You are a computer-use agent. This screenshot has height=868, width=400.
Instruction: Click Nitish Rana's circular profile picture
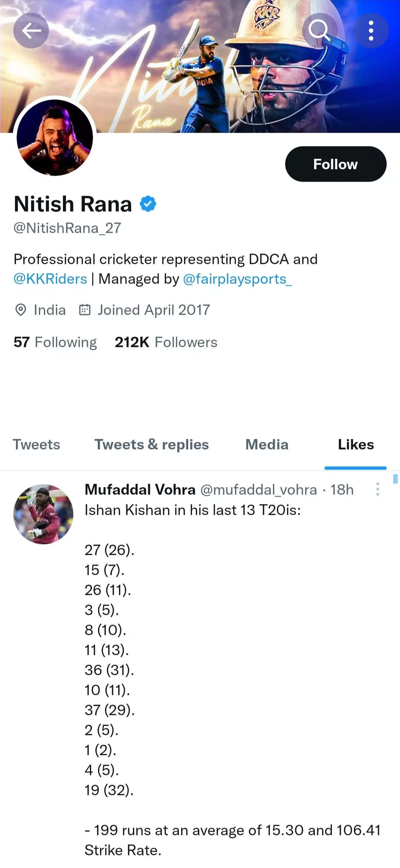coord(55,138)
